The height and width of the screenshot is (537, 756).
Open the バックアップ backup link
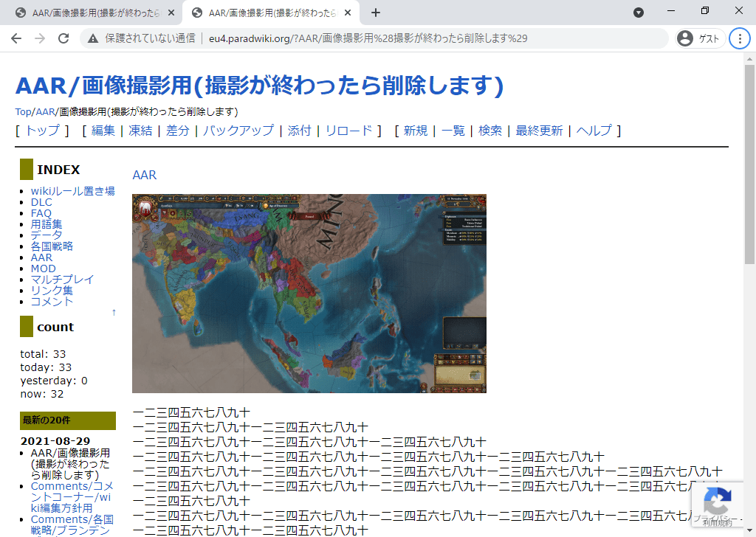tap(238, 131)
